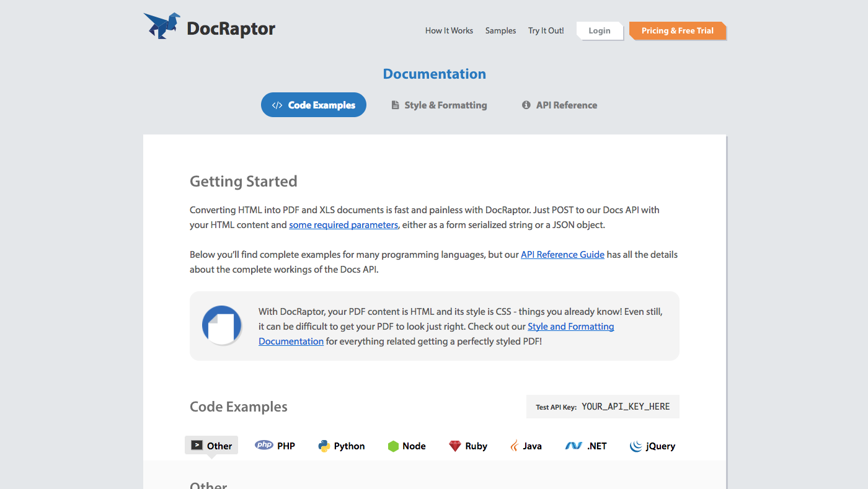Click the YOUR_API_KEY_HERE test key field
The height and width of the screenshot is (489, 868).
point(626,406)
